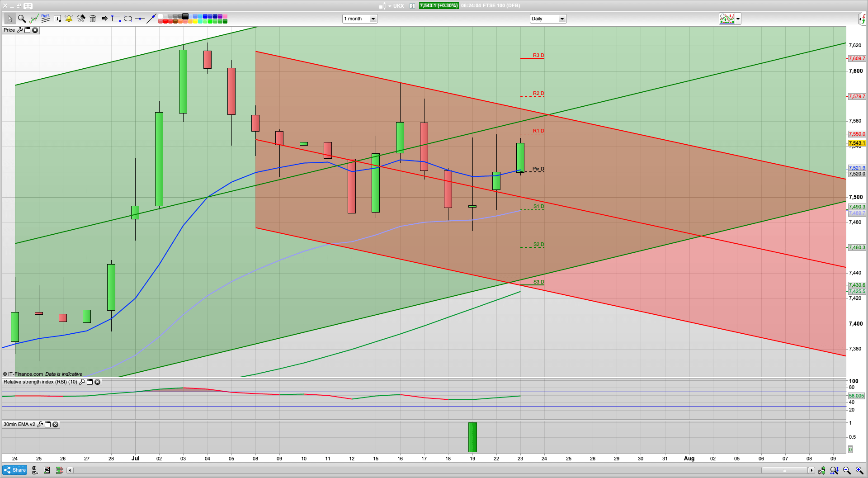Open the UKX instrument dropdown

390,6
